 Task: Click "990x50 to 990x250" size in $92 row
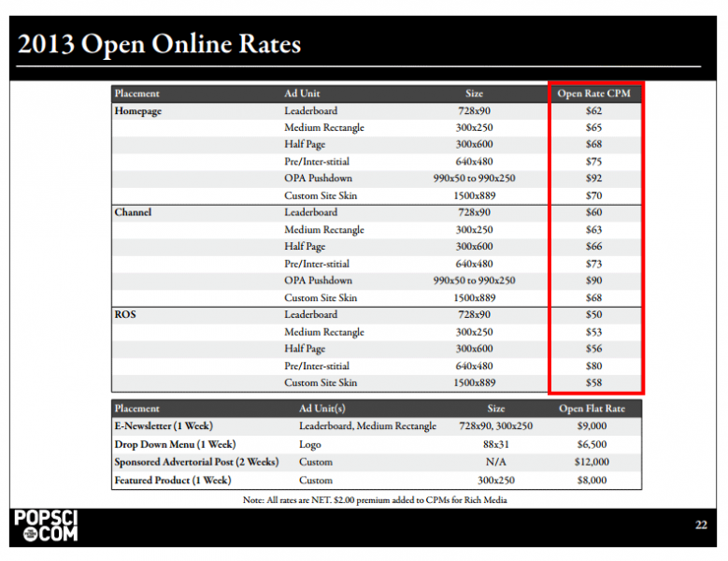click(x=474, y=179)
